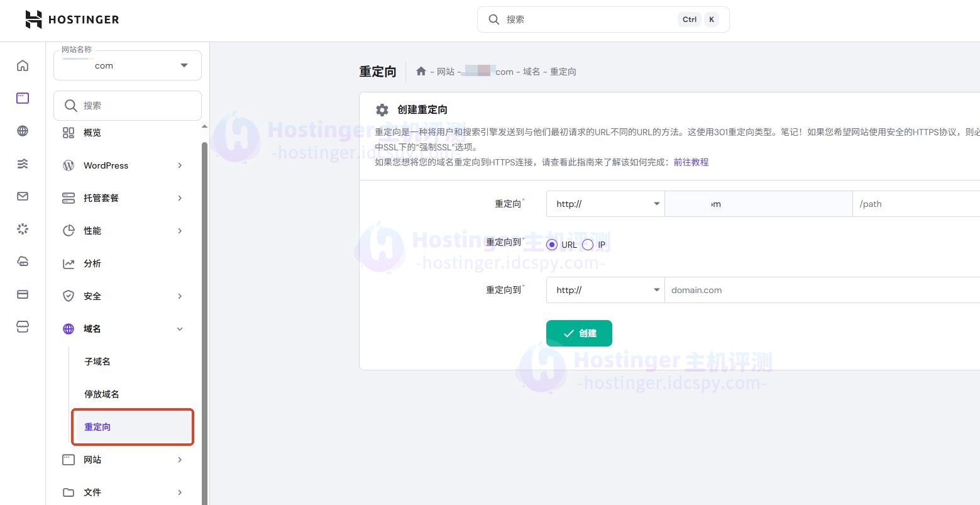
Task: Open the 前往教程 tutorial link
Action: (691, 162)
